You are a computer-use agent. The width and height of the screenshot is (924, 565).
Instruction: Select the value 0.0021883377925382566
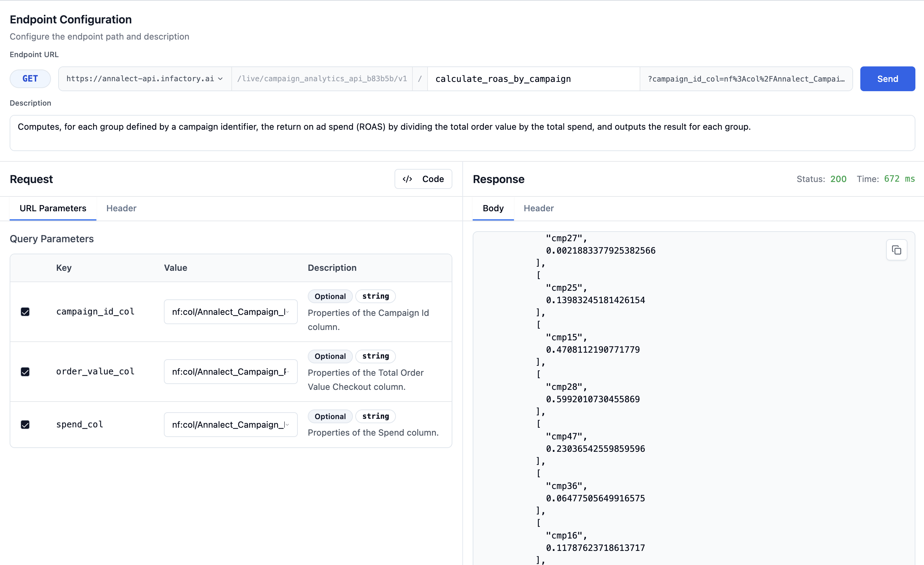(600, 250)
